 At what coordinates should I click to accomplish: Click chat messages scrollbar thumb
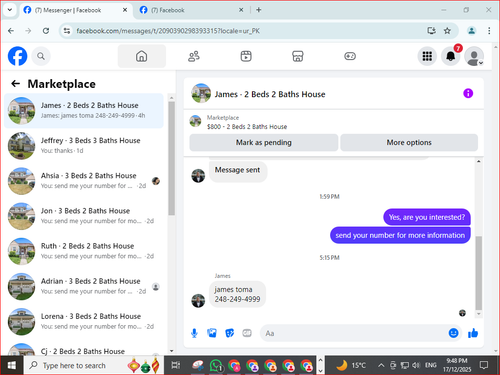479,273
